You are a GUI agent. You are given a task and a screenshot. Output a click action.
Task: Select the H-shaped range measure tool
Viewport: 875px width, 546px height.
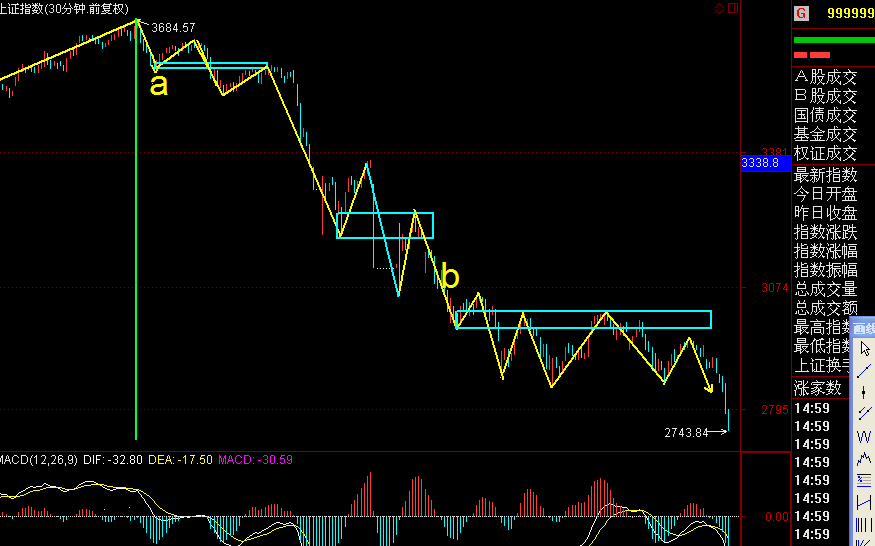tap(864, 502)
